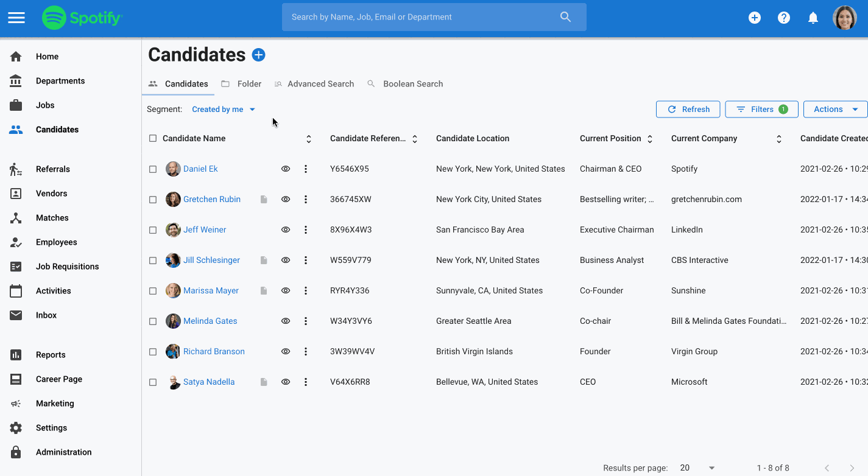This screenshot has width=868, height=476.
Task: Open the Segment 'Created by me' dropdown
Action: click(x=224, y=110)
